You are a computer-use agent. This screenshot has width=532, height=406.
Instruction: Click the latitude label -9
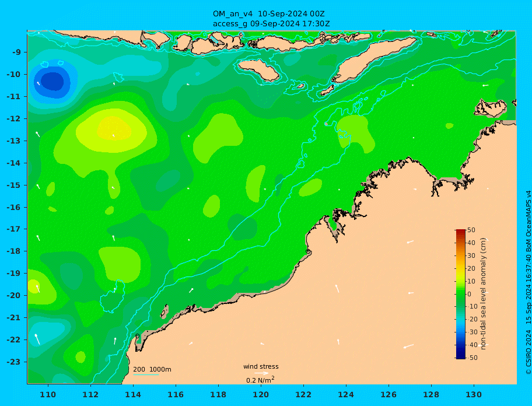17,52
